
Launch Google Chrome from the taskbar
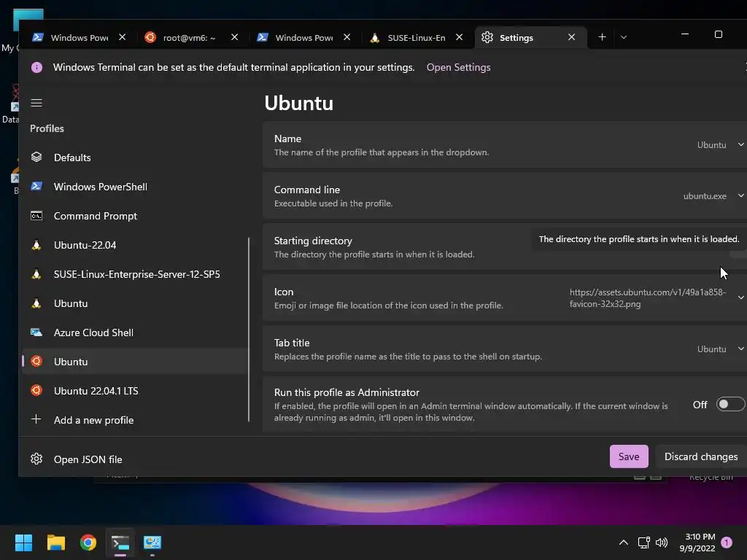(88, 542)
